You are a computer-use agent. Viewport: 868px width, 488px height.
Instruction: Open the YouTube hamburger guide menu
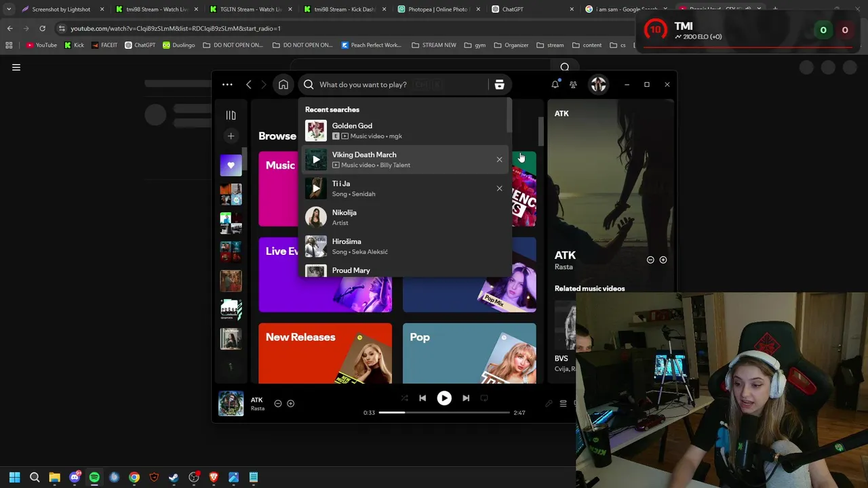click(x=16, y=67)
